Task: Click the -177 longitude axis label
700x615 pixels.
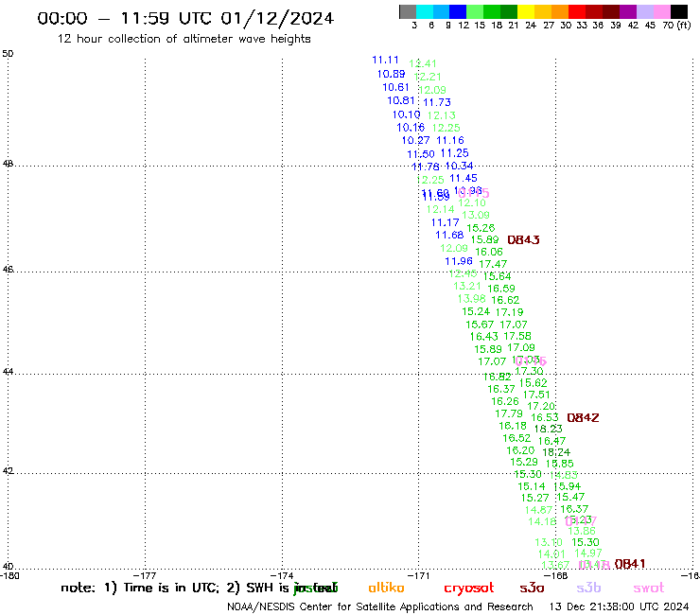Action: (146, 575)
